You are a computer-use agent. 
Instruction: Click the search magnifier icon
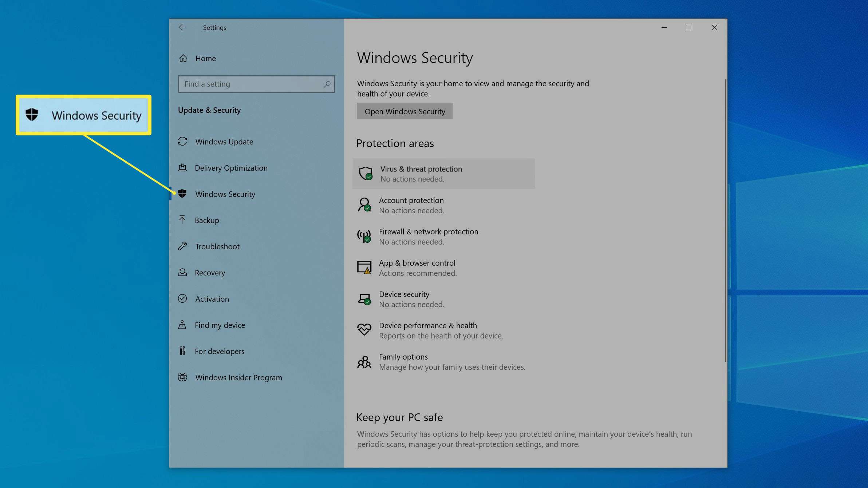click(327, 84)
